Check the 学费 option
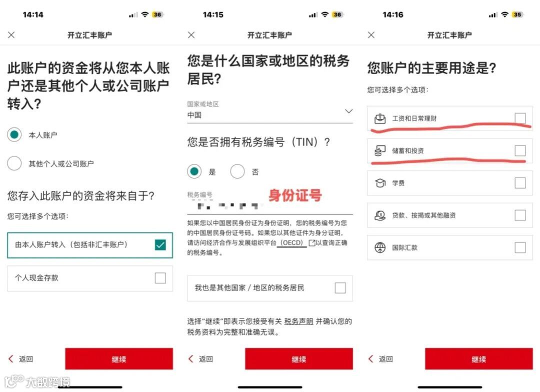This screenshot has width=540, height=392. [520, 183]
